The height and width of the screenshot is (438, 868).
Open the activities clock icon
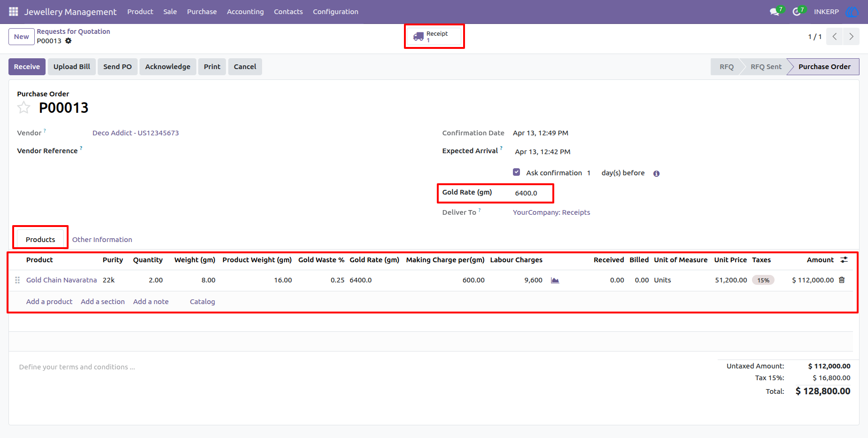point(797,12)
